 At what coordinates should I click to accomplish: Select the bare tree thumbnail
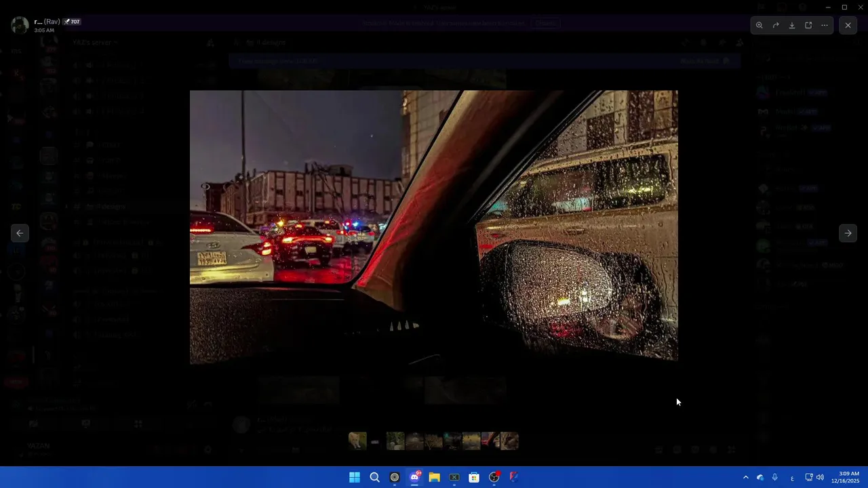pyautogui.click(x=433, y=441)
